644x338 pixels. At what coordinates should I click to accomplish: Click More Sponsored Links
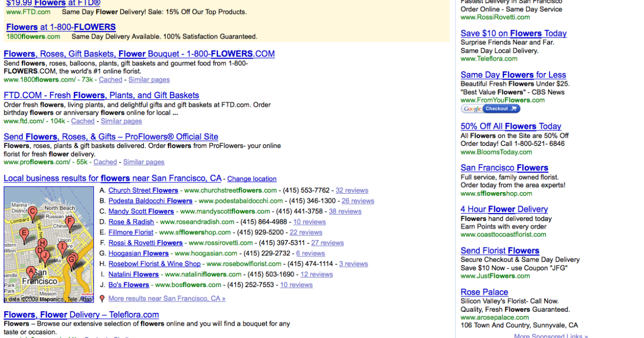(551, 336)
